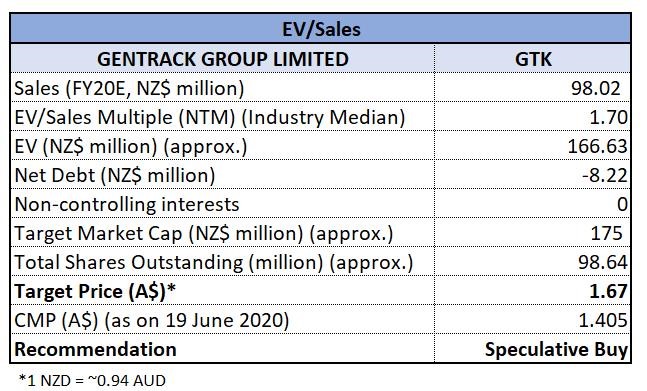The height and width of the screenshot is (391, 647).
Task: Click the EV (NZ$ million) label cell
Action: tap(223, 146)
